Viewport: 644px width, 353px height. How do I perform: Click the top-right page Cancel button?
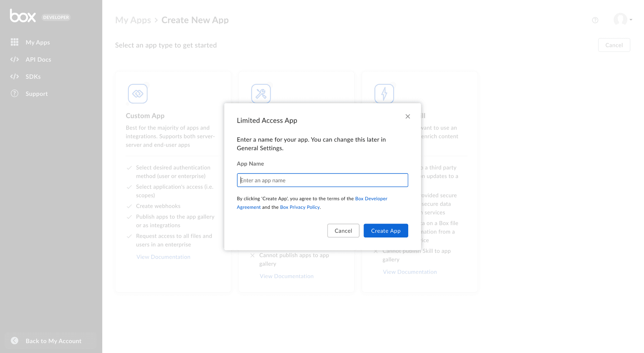614,45
